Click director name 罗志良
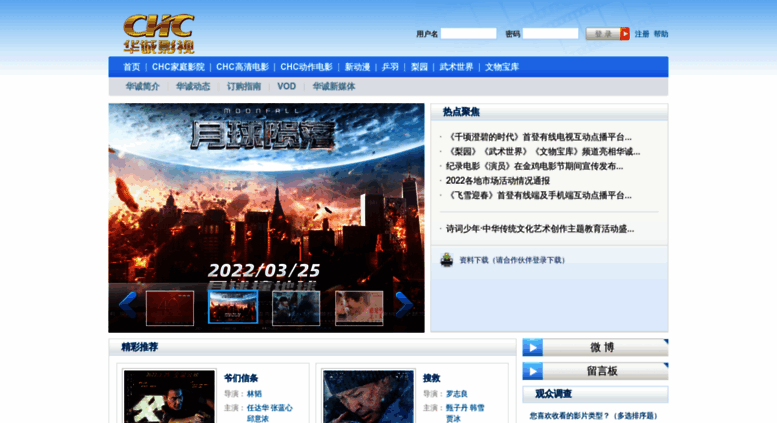The image size is (777, 423). 457,394
